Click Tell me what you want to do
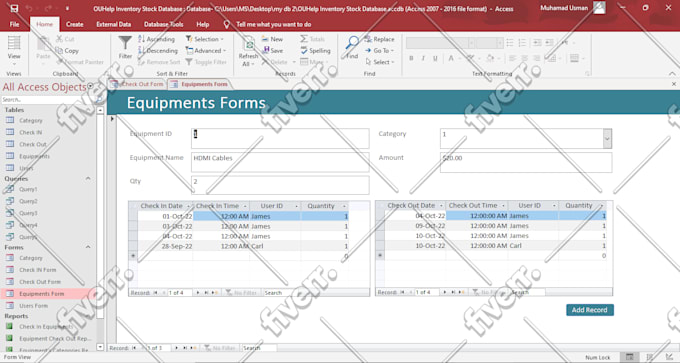This screenshot has height=363, width=680. pos(274,24)
